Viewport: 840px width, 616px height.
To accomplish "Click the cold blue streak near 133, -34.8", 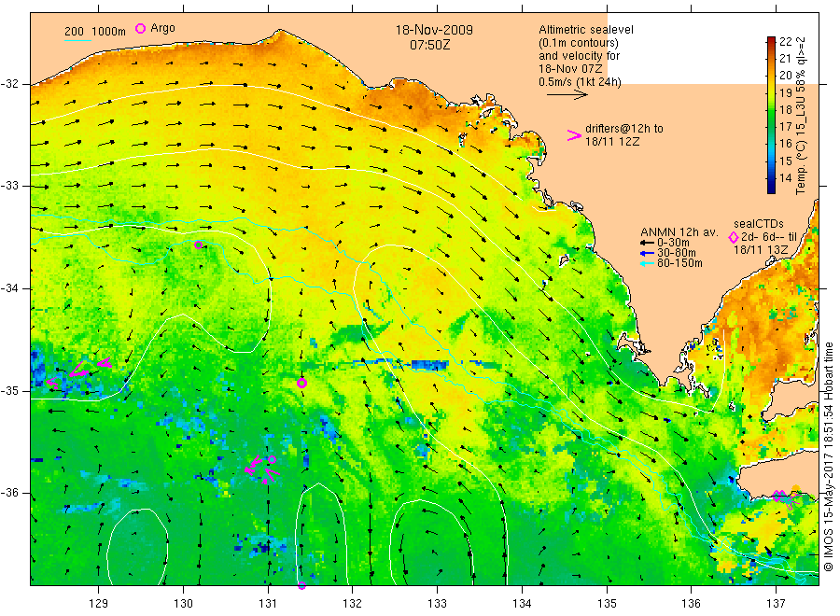I will 428,365.
